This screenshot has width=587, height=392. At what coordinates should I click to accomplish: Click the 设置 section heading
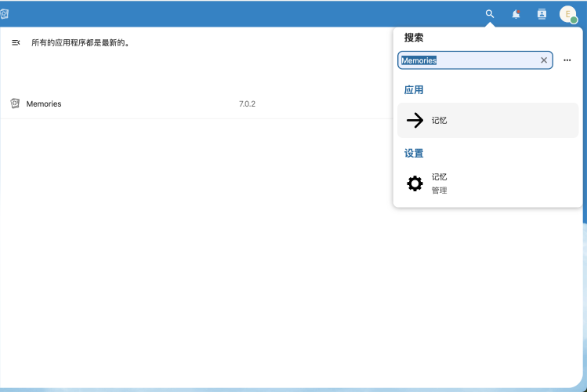tap(414, 153)
